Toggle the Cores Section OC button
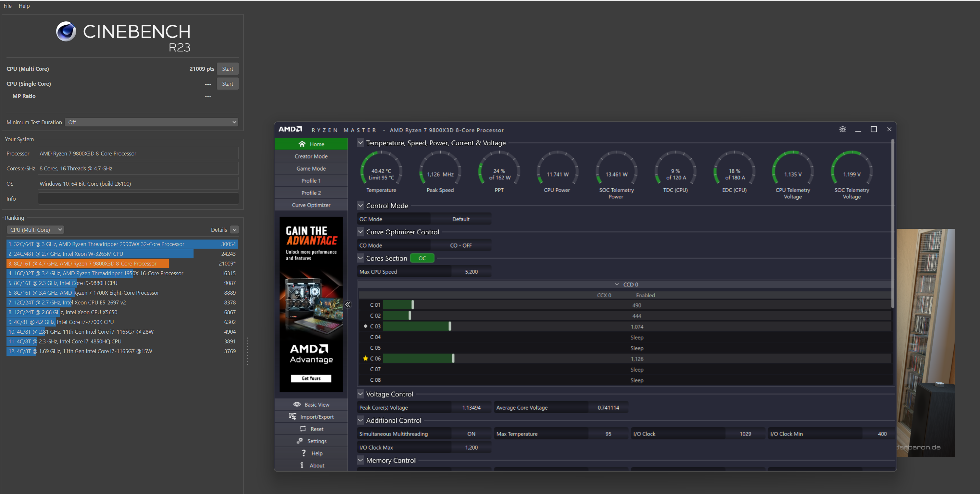 (422, 258)
